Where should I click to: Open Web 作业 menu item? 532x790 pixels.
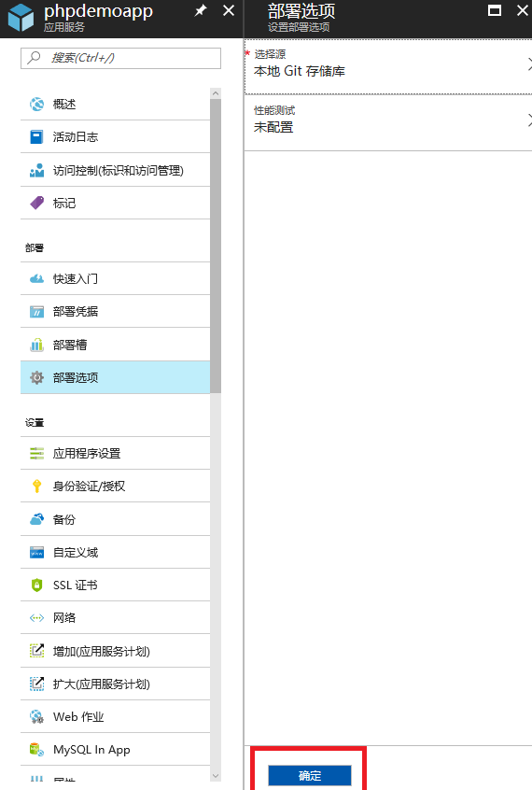point(116,716)
